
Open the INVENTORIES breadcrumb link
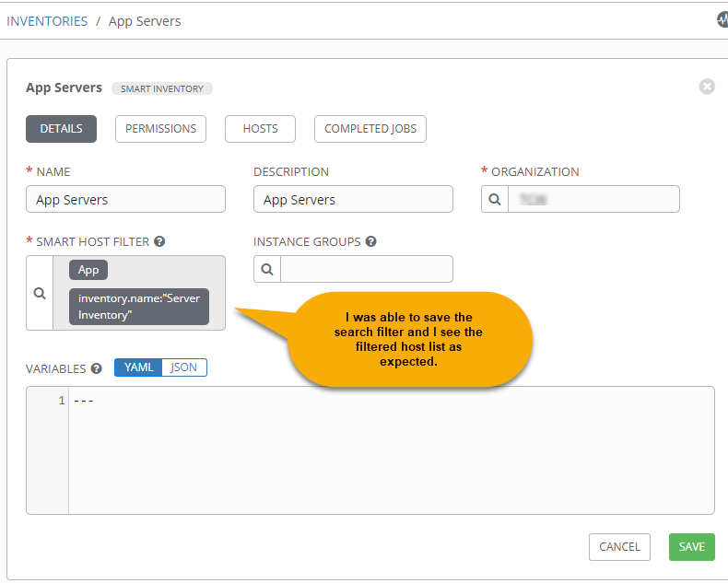[47, 21]
